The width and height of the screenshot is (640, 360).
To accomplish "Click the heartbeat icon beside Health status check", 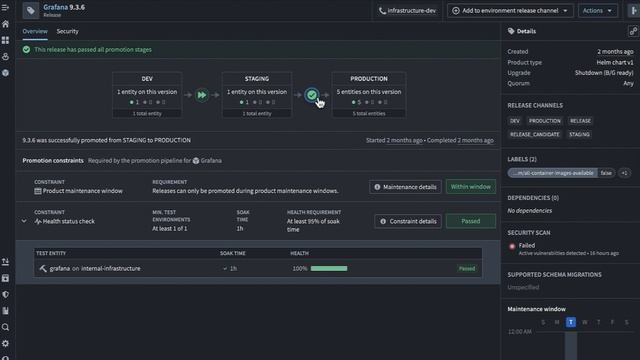I will [38, 221].
